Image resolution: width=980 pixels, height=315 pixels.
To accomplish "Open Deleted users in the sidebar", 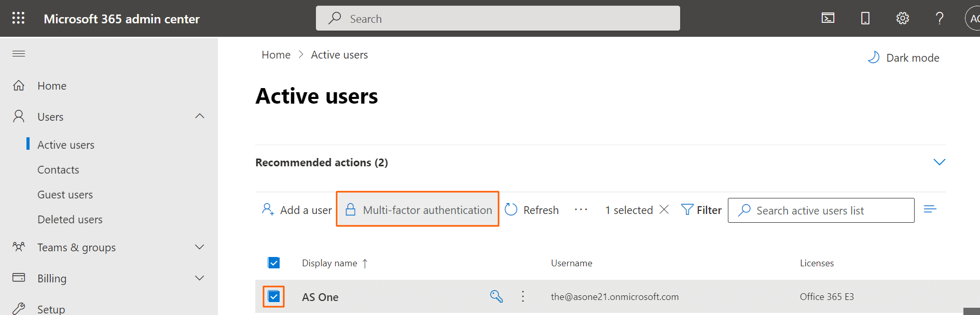I will click(70, 219).
